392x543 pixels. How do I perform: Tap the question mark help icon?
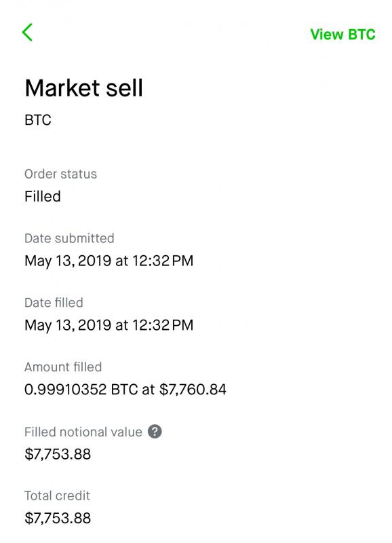(155, 432)
